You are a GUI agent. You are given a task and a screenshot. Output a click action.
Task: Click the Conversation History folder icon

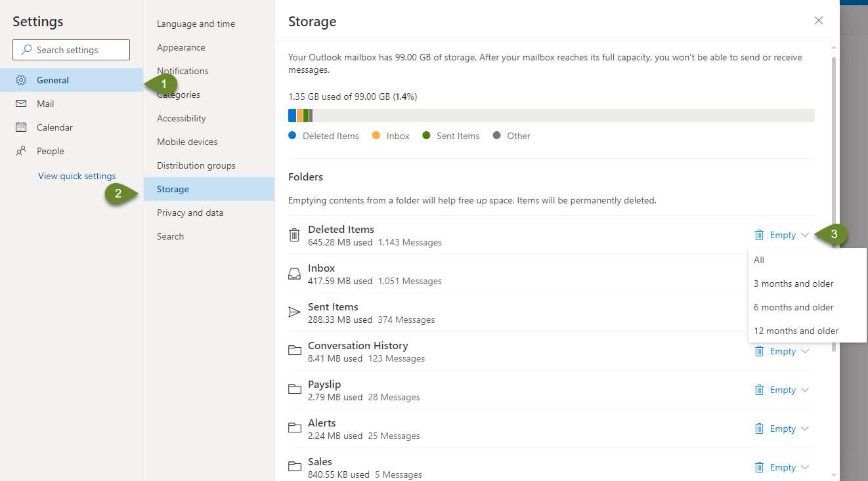(293, 350)
